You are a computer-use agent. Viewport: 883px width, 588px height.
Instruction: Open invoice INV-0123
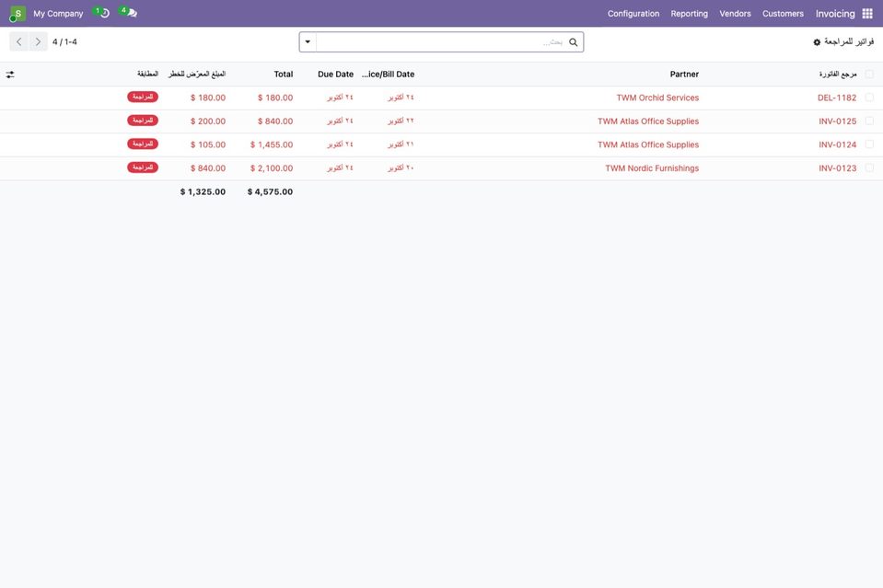(x=837, y=168)
